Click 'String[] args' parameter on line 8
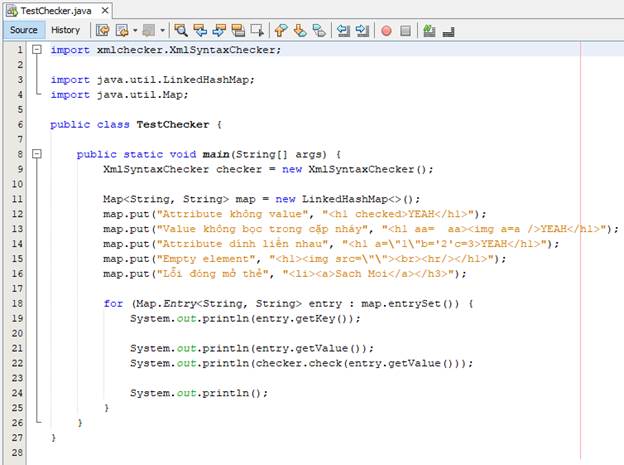The height and width of the screenshot is (465, 624). pos(281,154)
